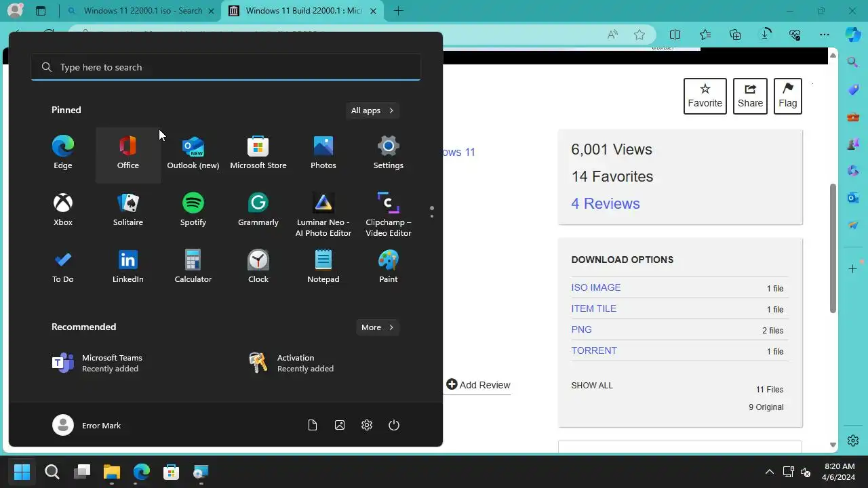The width and height of the screenshot is (868, 488).
Task: Open Clipchamp Video Editor
Action: click(389, 214)
